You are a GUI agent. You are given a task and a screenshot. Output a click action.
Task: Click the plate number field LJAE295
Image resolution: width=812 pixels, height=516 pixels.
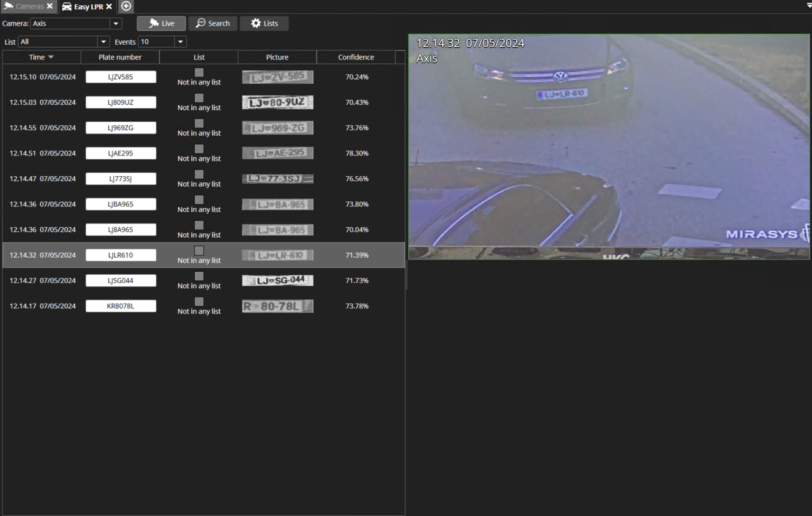point(121,153)
